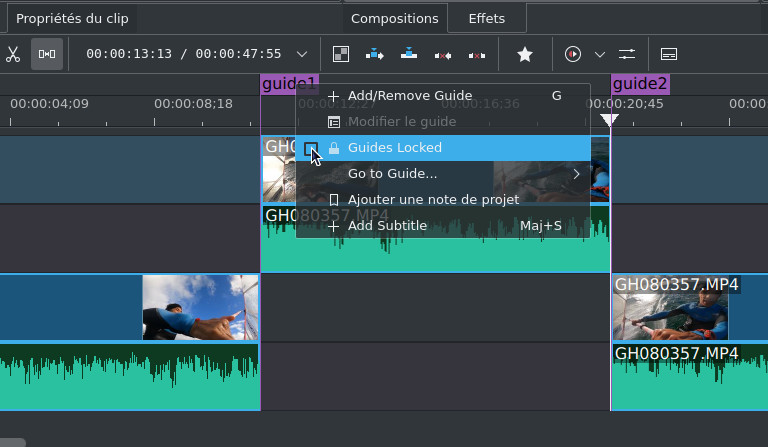This screenshot has width=768, height=447.
Task: Click overwrite clip zone icon
Action: pyautogui.click(x=408, y=54)
